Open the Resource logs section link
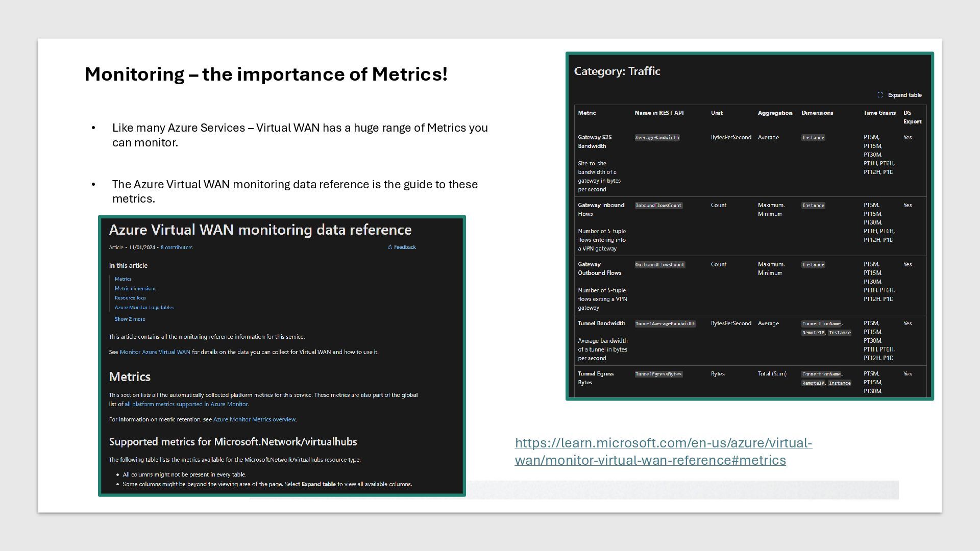980x551 pixels. click(130, 298)
